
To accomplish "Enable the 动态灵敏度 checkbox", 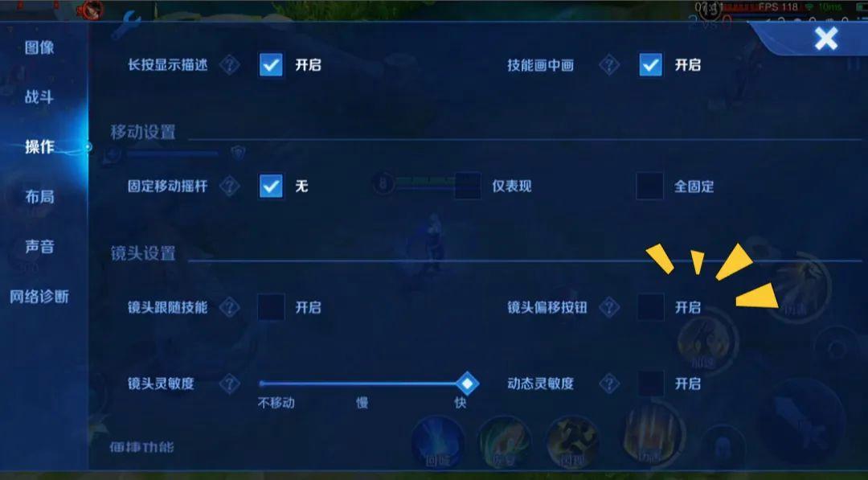I will [x=650, y=384].
